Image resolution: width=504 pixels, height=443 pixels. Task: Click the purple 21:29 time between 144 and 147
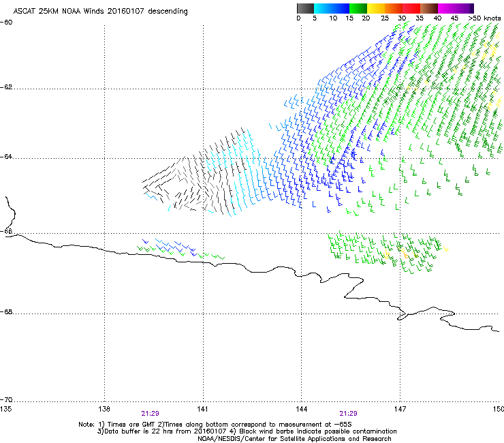pos(348,414)
